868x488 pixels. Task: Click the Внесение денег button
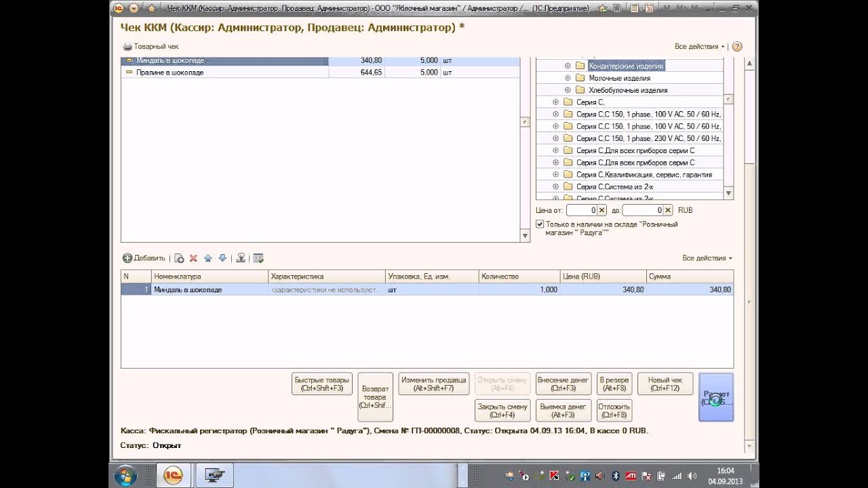pos(563,384)
